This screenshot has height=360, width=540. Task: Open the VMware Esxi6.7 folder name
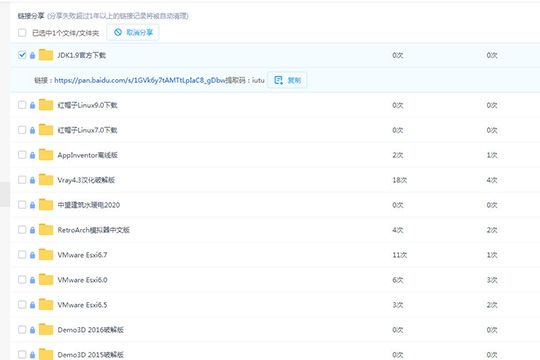(82, 255)
